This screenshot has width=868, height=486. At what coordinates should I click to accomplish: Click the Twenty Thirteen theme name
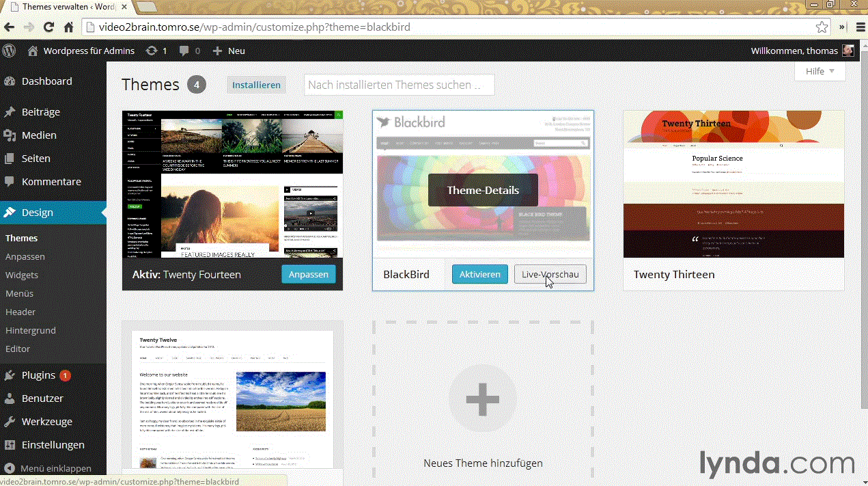[674, 274]
